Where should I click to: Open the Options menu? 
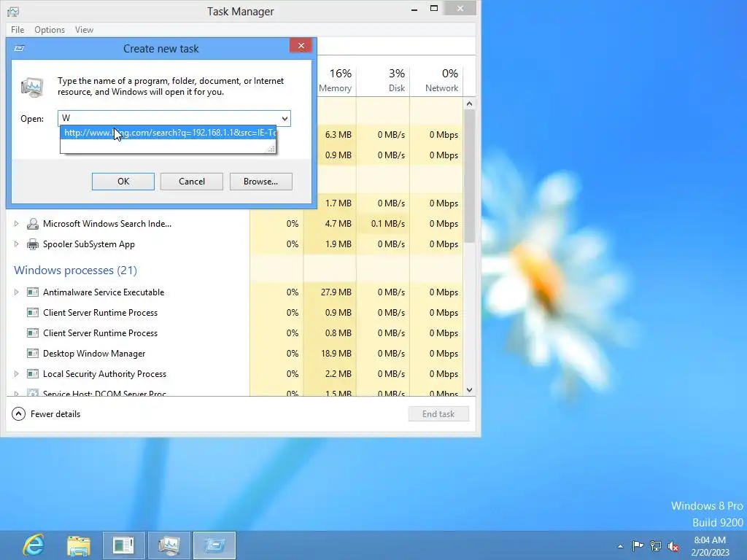pos(50,29)
